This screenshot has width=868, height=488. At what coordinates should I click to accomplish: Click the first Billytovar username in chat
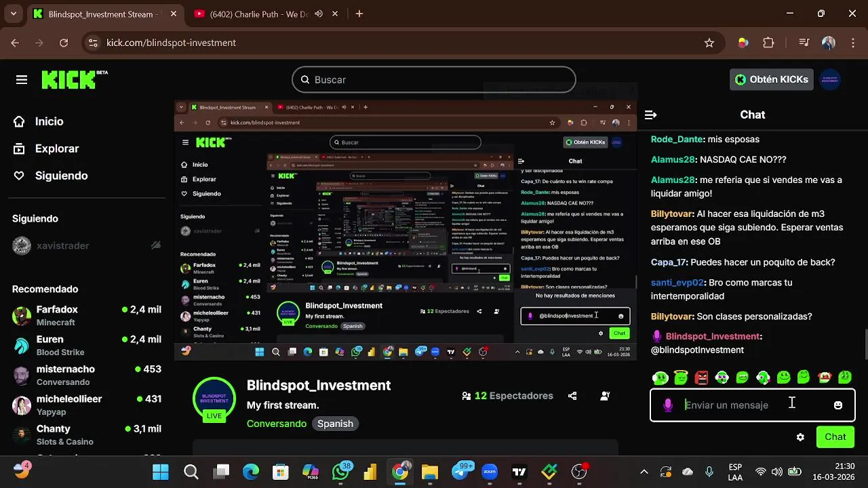pos(672,213)
